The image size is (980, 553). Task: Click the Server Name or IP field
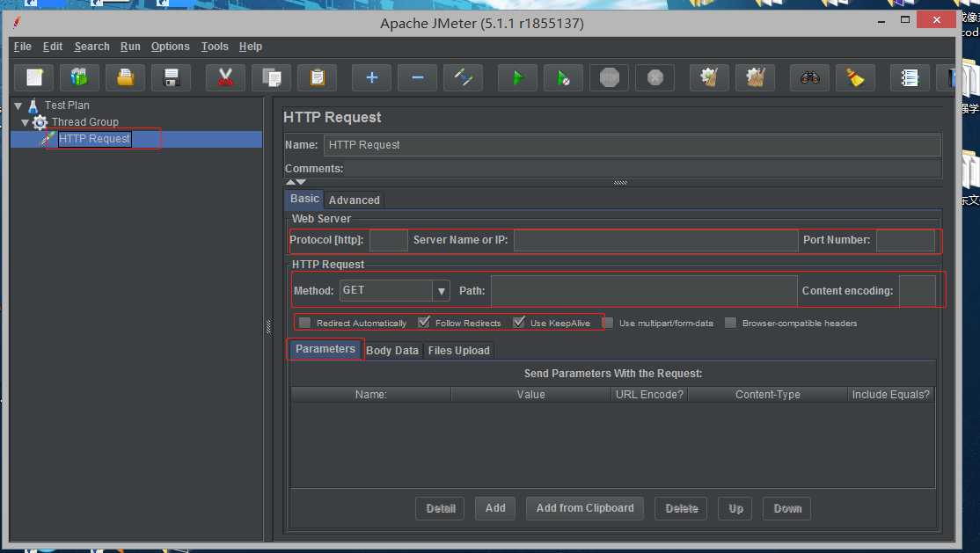[x=655, y=241]
